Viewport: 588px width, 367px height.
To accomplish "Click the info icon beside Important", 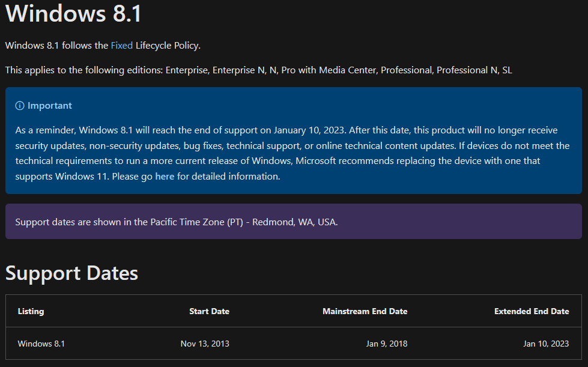I will [x=20, y=106].
